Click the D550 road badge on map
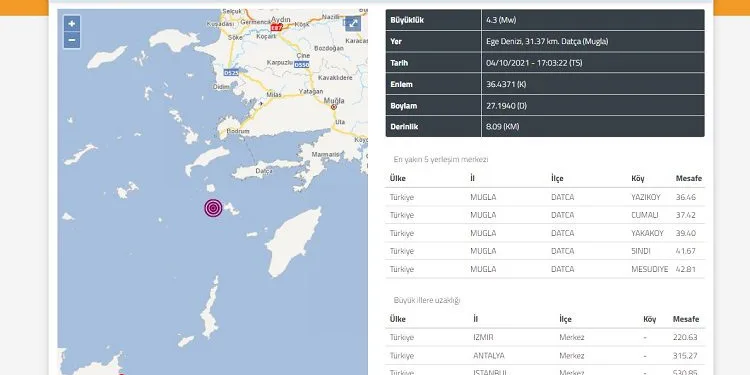 (301, 65)
